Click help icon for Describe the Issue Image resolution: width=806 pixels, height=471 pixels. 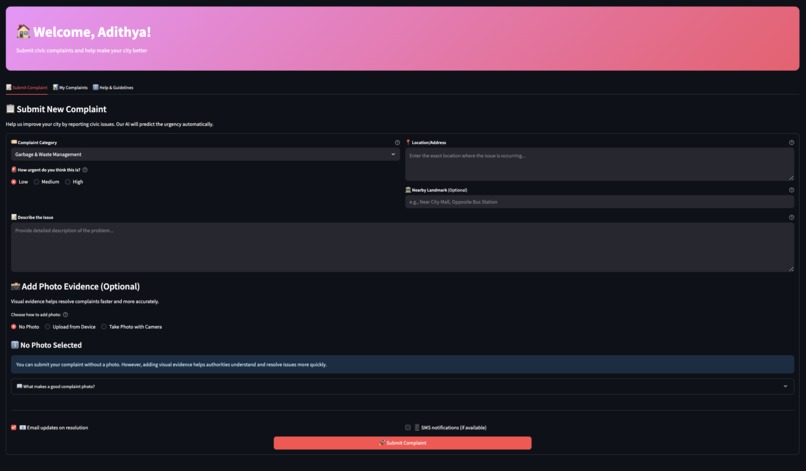pyautogui.click(x=791, y=217)
